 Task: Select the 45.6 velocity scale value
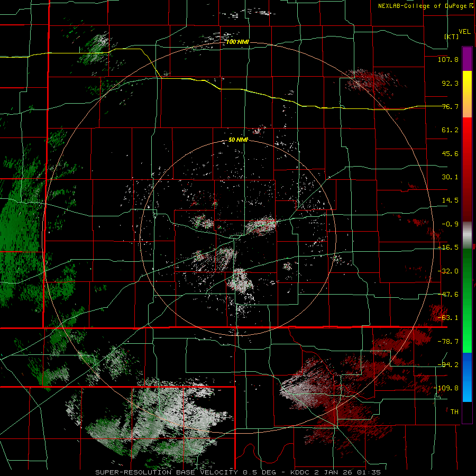pyautogui.click(x=450, y=153)
